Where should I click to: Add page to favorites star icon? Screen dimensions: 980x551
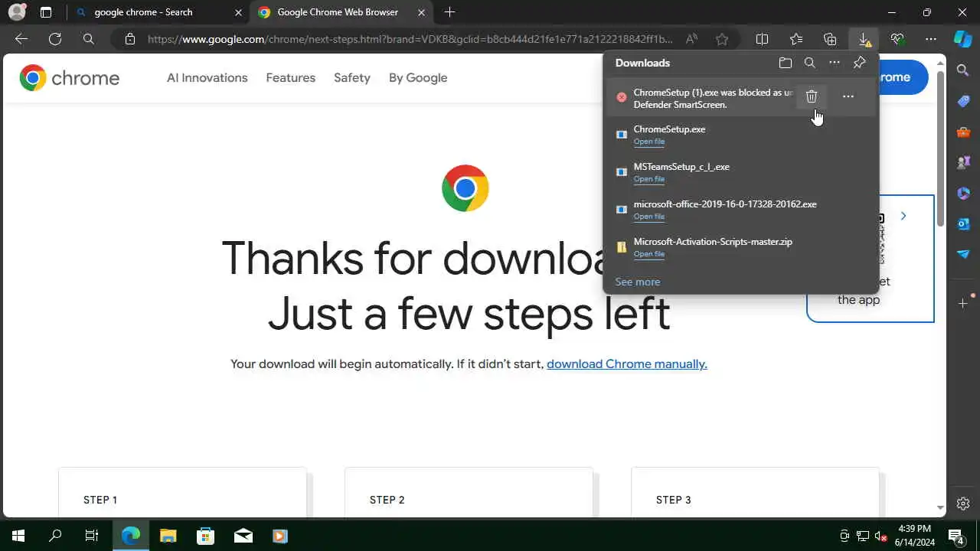[722, 39]
